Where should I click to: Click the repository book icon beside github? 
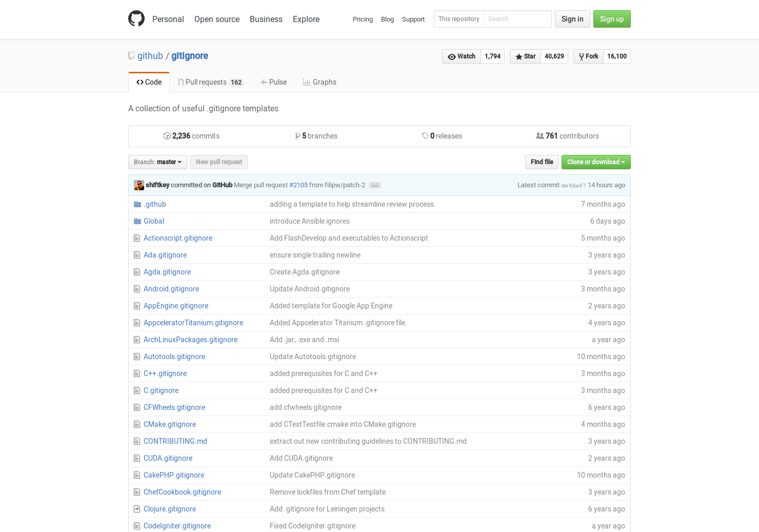[x=131, y=56]
